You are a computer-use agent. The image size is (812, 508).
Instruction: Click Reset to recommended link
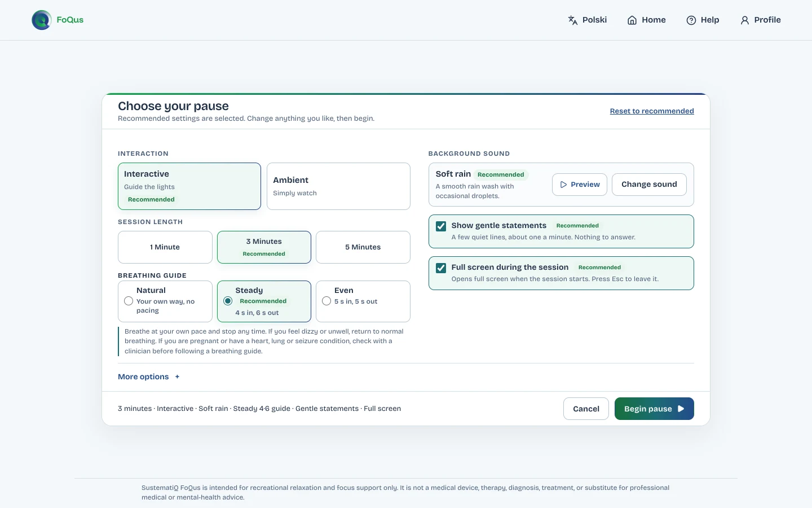[x=652, y=111]
